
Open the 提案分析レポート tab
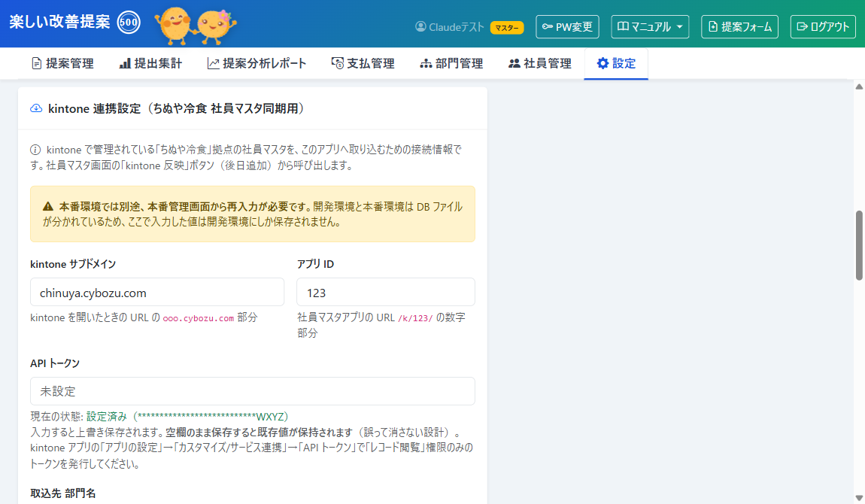256,63
